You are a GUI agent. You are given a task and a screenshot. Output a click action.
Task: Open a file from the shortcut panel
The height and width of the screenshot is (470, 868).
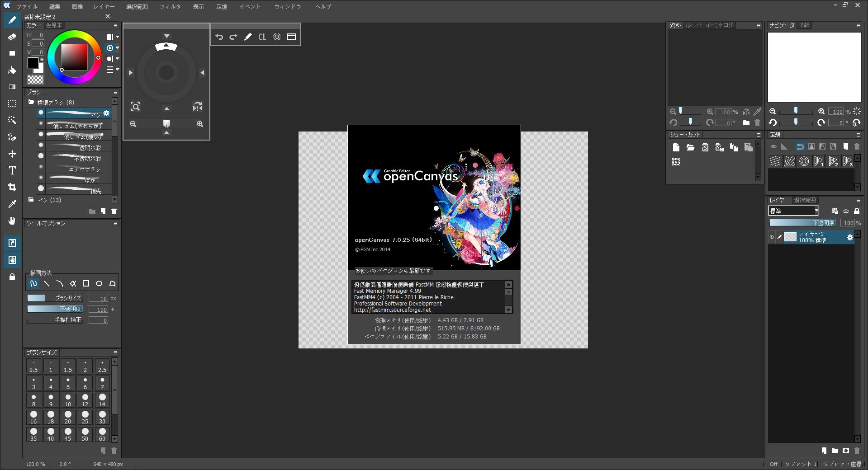click(690, 147)
